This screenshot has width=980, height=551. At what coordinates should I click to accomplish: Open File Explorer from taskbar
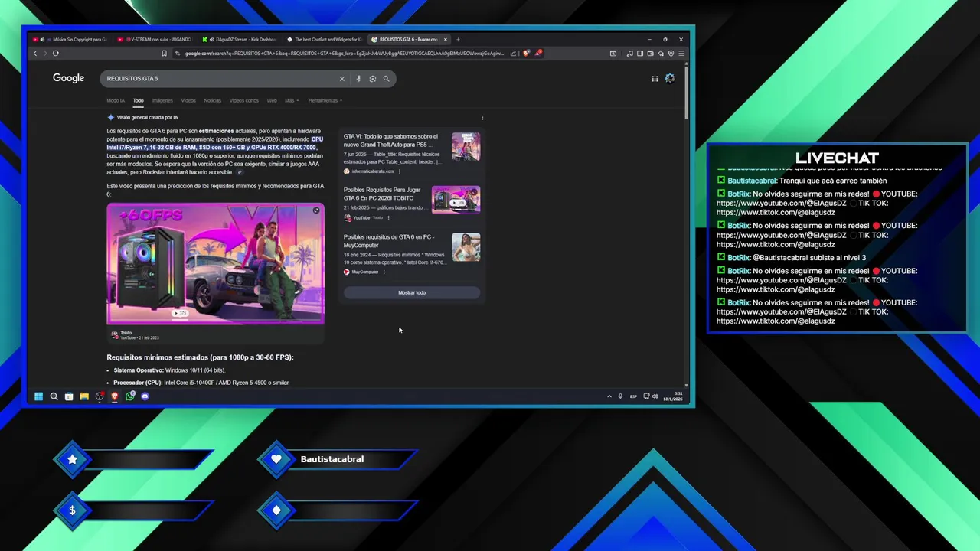pyautogui.click(x=84, y=396)
